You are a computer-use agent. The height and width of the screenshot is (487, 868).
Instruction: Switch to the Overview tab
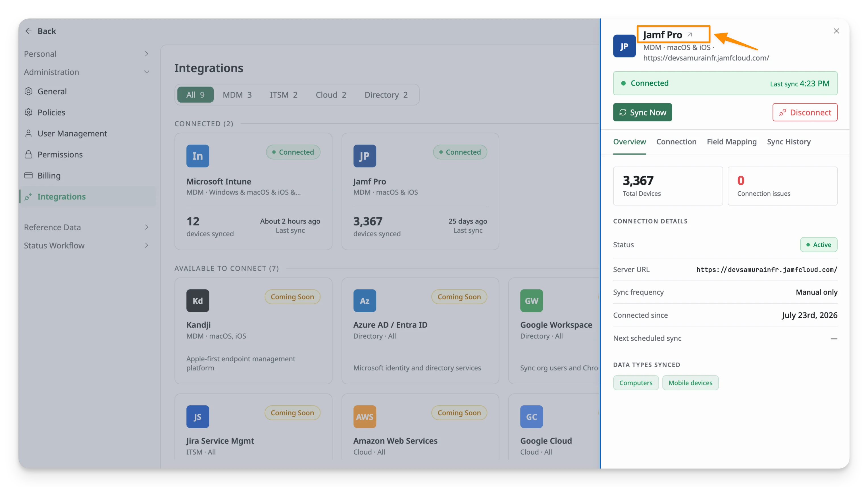[629, 142]
